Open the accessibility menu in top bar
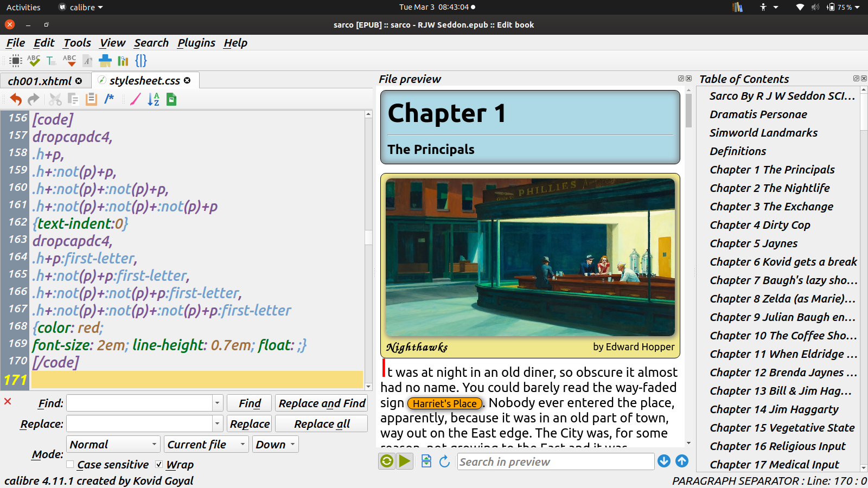This screenshot has height=488, width=868. pos(769,7)
